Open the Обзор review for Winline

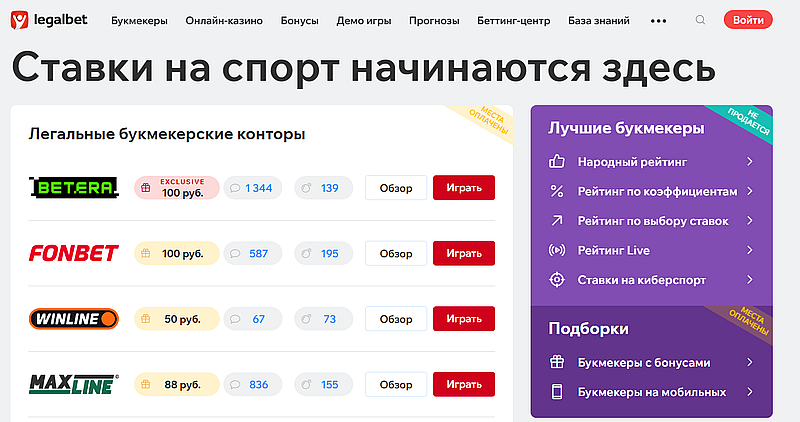pos(396,319)
